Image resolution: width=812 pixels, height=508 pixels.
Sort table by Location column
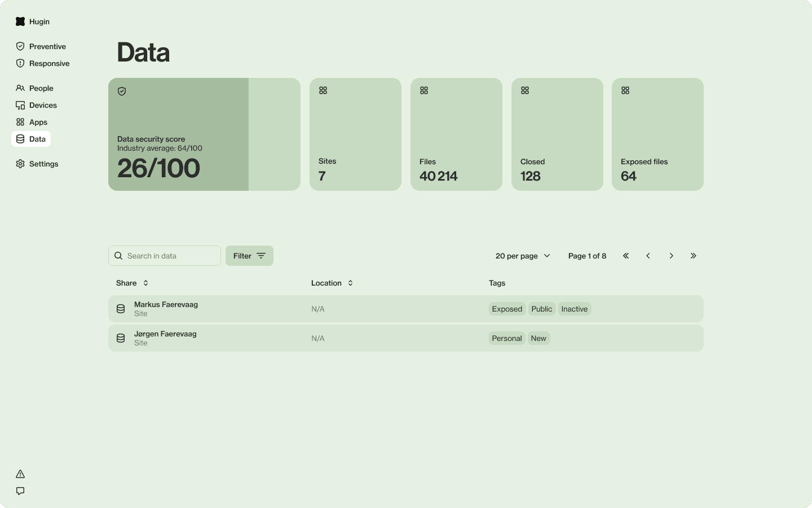[332, 283]
